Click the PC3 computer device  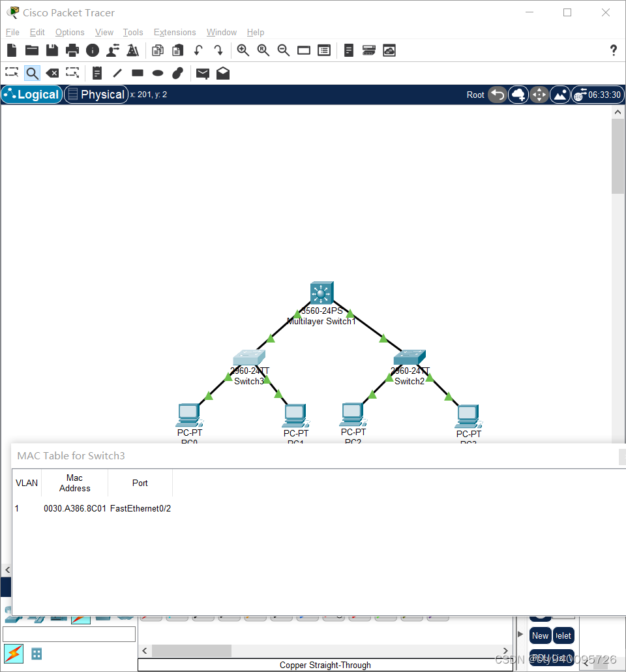(x=468, y=416)
